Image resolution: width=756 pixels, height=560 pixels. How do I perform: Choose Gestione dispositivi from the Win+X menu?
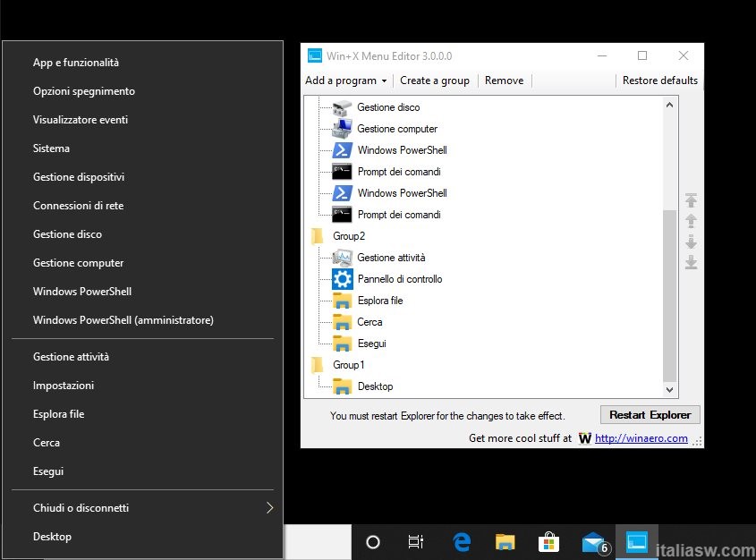(x=79, y=177)
